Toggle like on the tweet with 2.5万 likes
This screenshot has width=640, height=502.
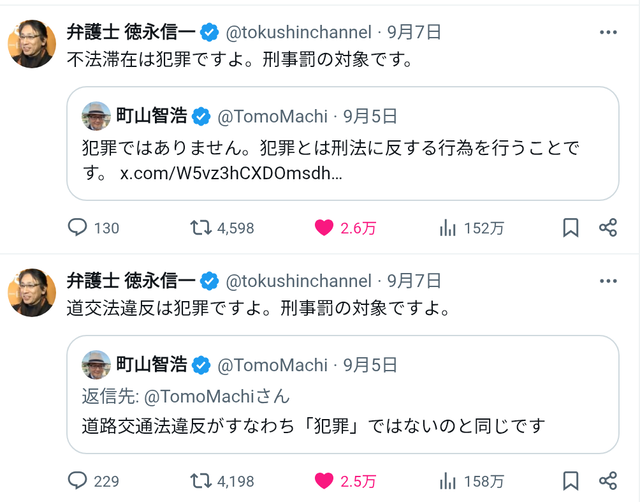[x=324, y=480]
